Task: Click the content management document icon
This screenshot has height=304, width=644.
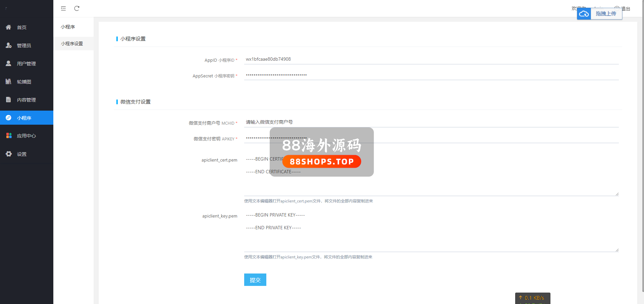Action: point(8,100)
